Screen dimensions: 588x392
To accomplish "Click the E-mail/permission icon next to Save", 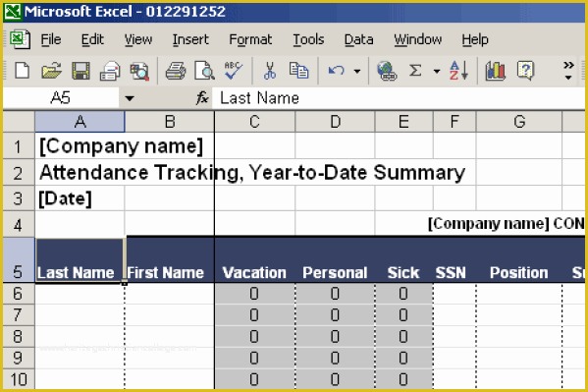I will tap(110, 71).
